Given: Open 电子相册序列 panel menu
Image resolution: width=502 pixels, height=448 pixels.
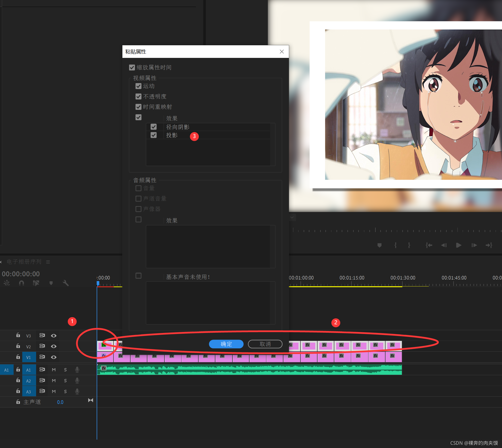Looking at the screenshot, I should [x=48, y=262].
